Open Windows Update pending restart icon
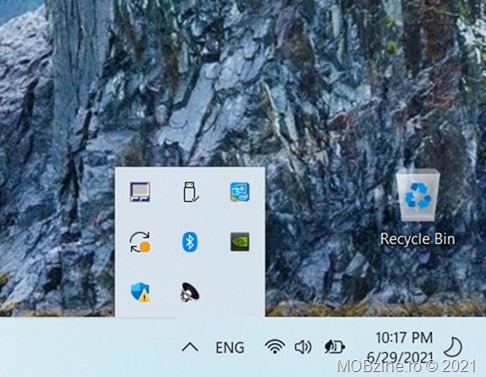The image size is (486, 377). coord(140,242)
